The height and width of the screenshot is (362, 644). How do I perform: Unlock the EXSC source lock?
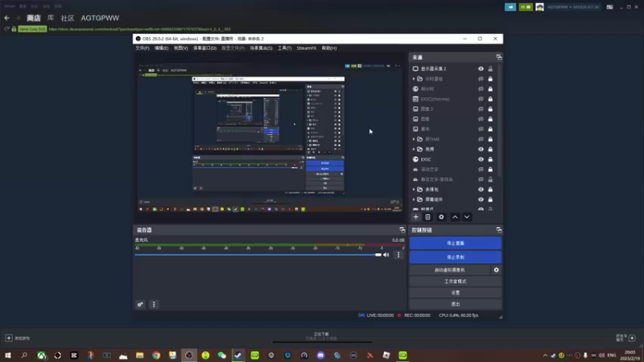pyautogui.click(x=490, y=159)
